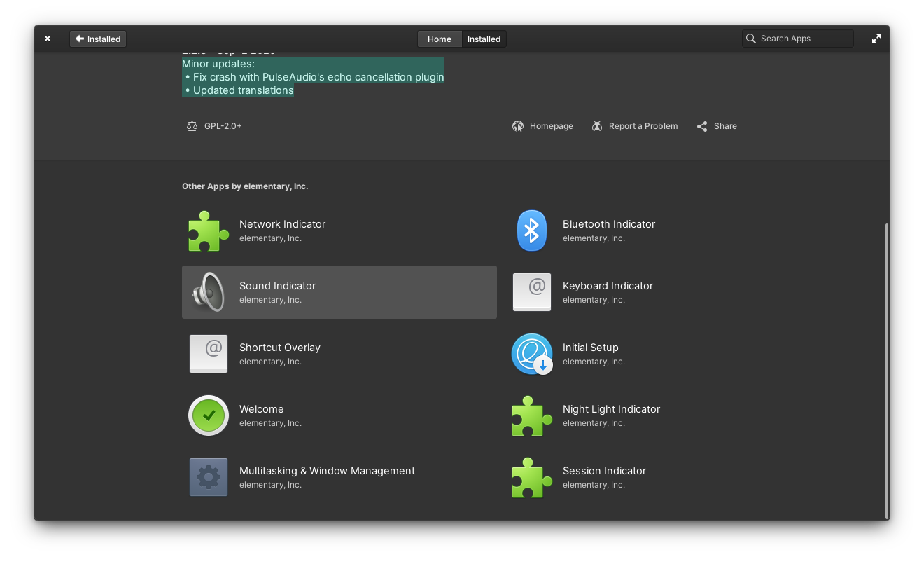924x564 pixels.
Task: Open the Bluetooth Indicator app icon
Action: (x=531, y=231)
